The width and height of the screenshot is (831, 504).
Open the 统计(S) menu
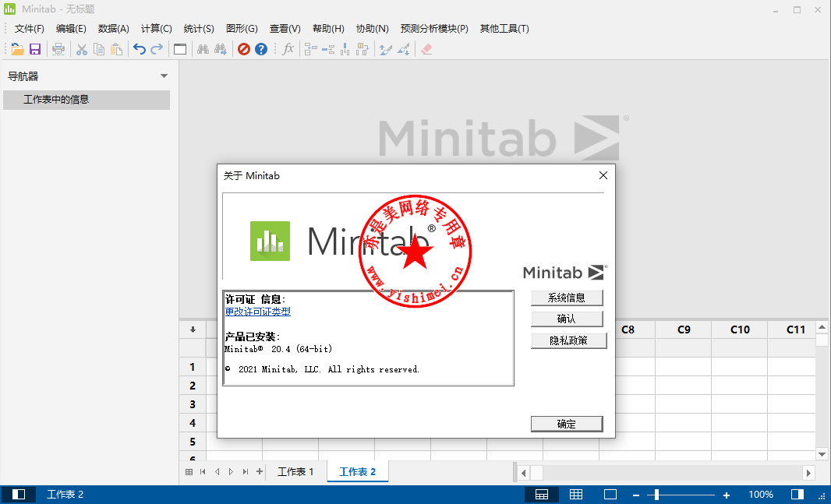tap(199, 29)
